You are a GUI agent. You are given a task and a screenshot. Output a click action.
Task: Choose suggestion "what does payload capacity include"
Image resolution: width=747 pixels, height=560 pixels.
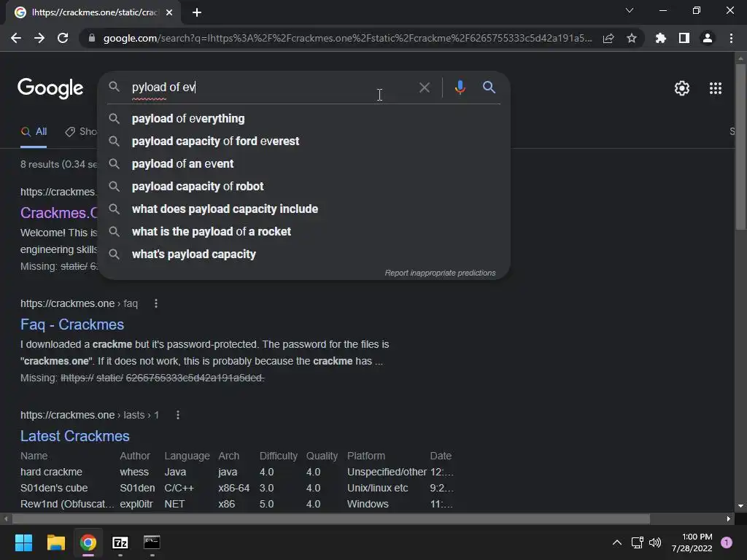[303, 209]
